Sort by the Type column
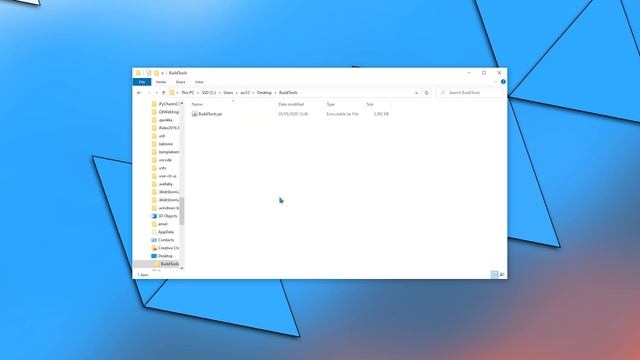 click(331, 104)
